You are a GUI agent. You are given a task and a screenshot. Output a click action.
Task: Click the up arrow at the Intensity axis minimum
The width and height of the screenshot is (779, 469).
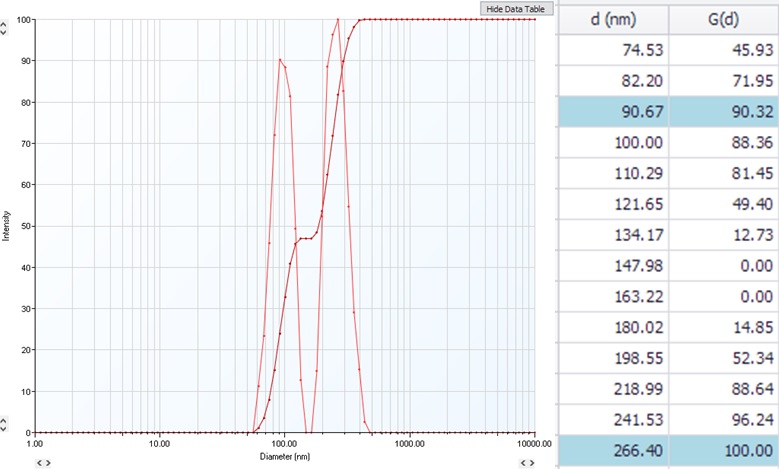tap(4, 421)
